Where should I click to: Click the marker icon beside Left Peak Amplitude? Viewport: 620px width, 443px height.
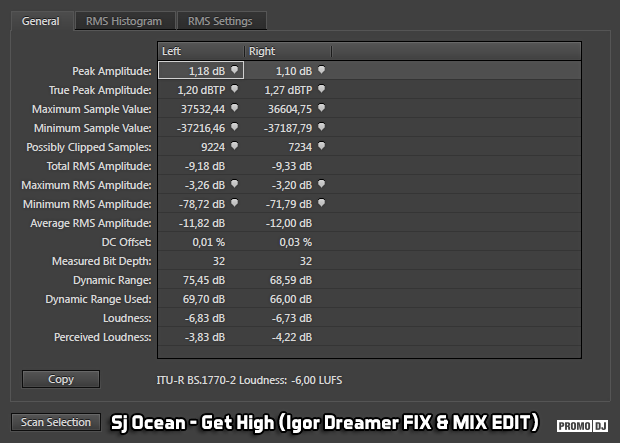point(234,70)
